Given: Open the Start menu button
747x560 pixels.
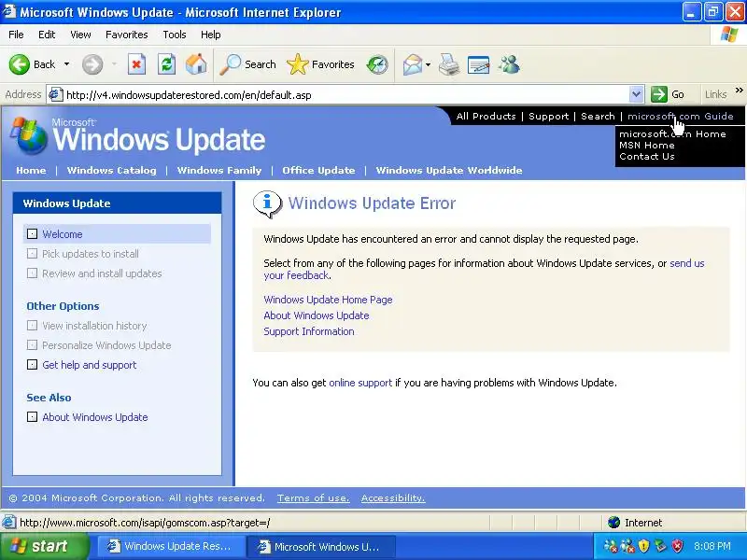Looking at the screenshot, I should (44, 546).
